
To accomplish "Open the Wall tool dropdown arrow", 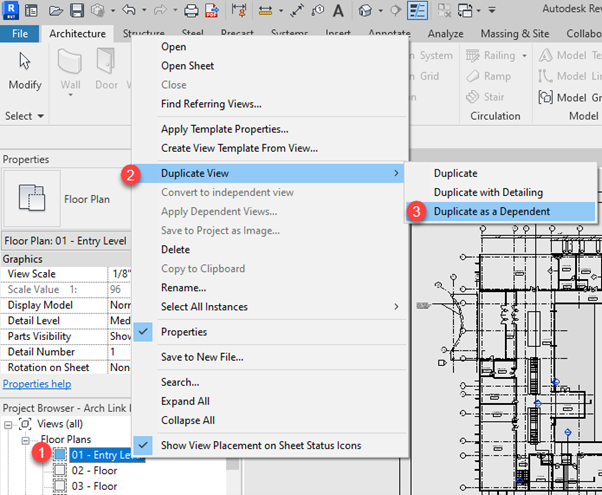I will coord(70,94).
